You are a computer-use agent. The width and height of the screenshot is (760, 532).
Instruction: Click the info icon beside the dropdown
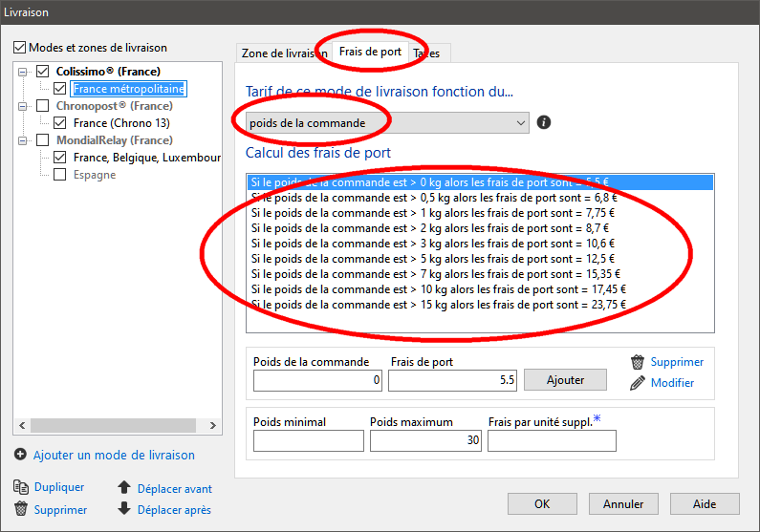tap(544, 122)
